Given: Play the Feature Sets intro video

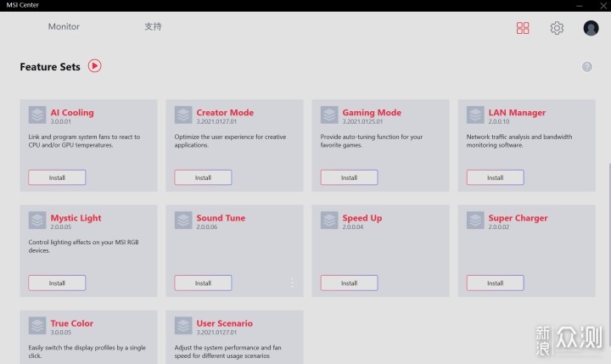Looking at the screenshot, I should [94, 66].
